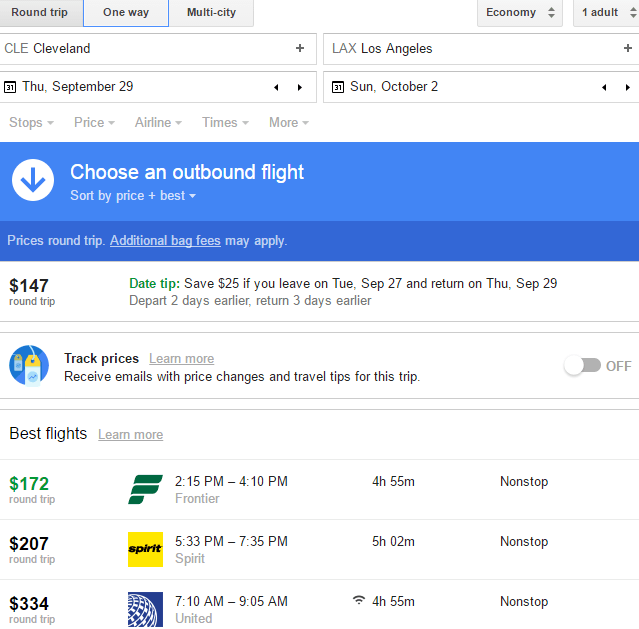The width and height of the screenshot is (639, 629).
Task: Click calendar icon next to Thu, September 29
Action: (10, 87)
